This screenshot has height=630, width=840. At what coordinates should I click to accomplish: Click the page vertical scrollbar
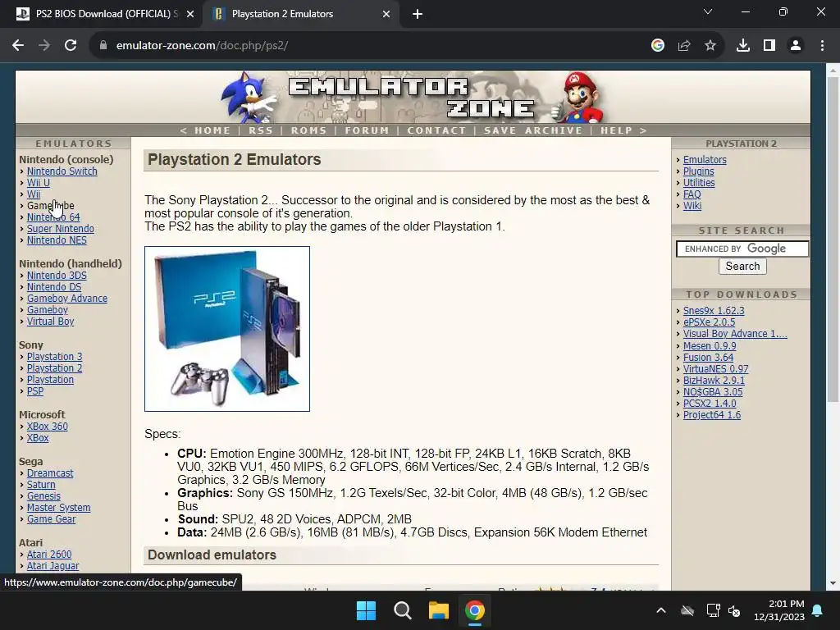point(833,239)
